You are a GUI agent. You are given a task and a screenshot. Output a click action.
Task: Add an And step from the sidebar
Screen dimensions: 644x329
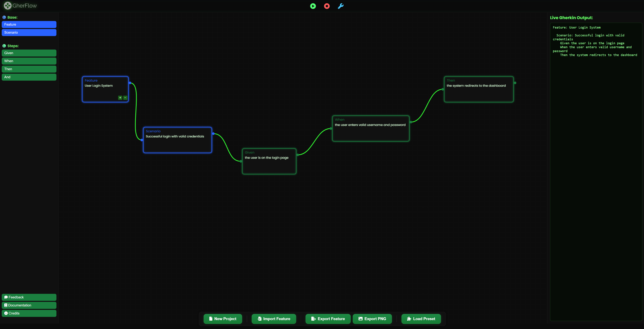click(29, 77)
